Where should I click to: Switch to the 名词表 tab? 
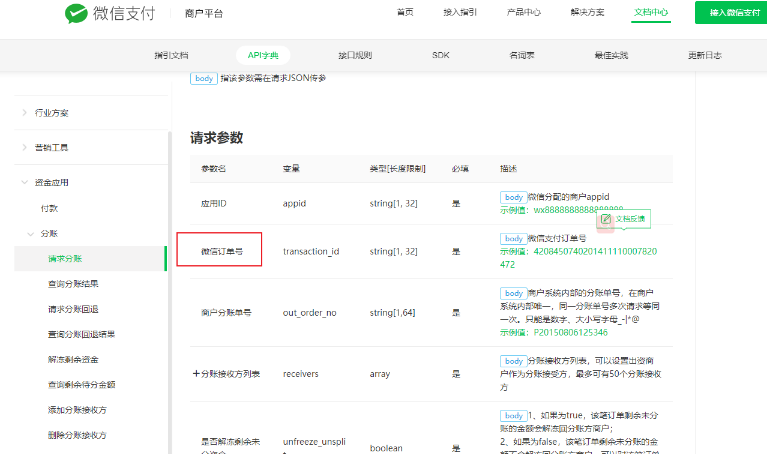pos(522,55)
